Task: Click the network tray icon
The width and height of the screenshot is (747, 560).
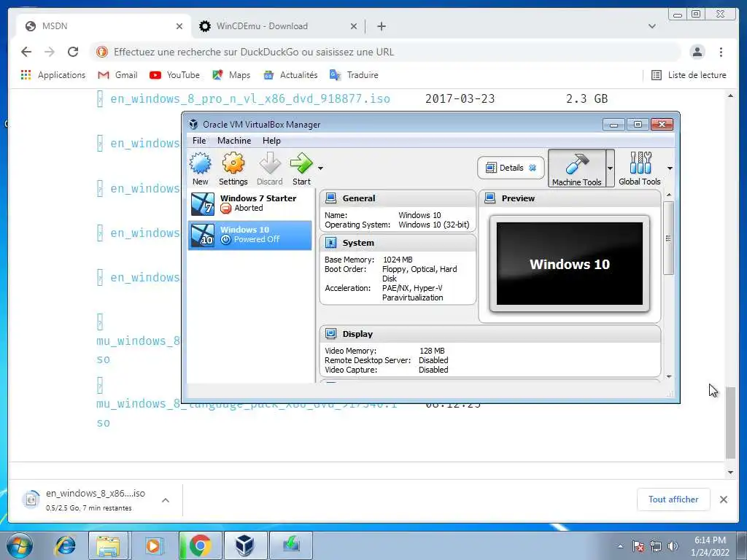Action: click(x=656, y=546)
